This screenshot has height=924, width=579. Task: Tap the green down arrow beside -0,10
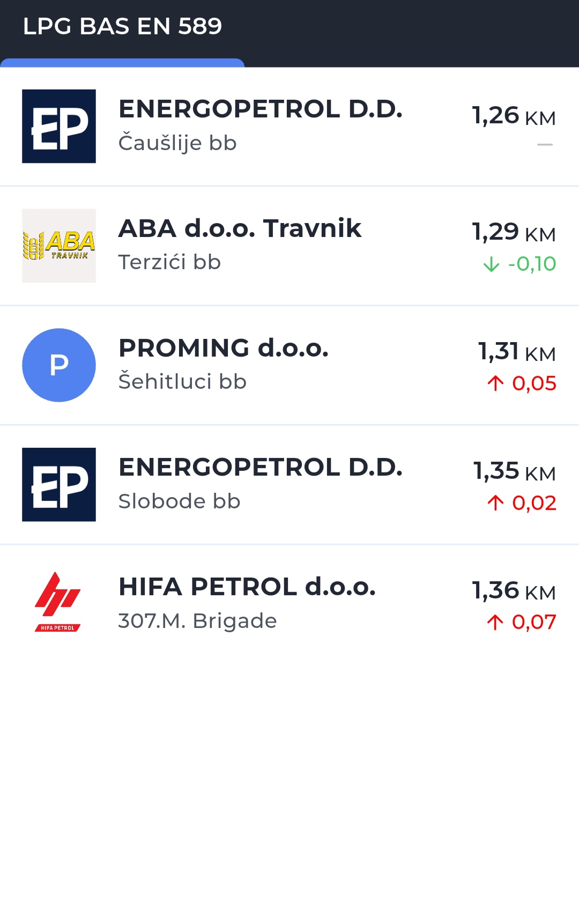[491, 264]
